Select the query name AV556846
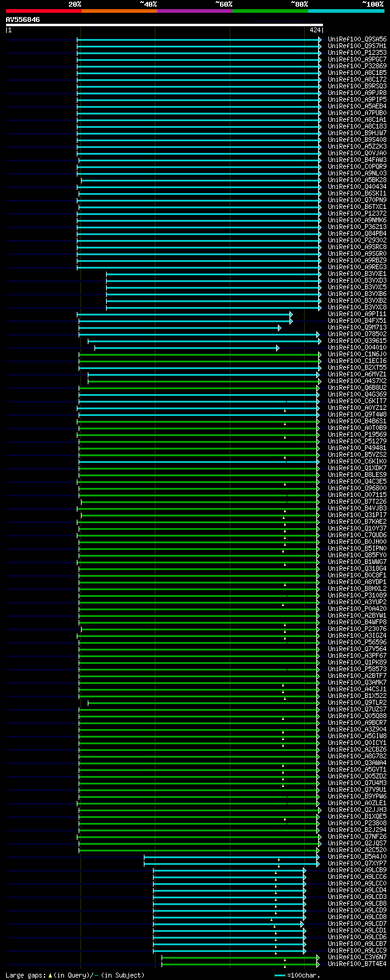The image size is (390, 980). tap(23, 19)
